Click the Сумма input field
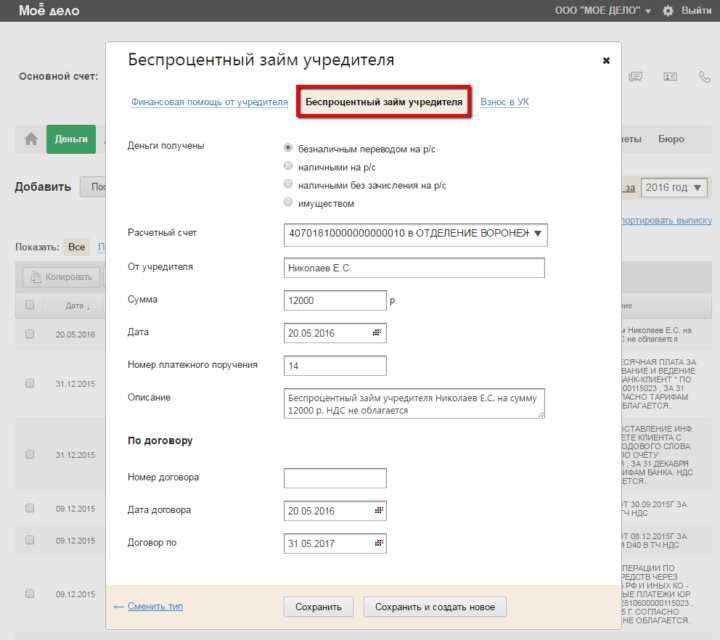This screenshot has height=640, width=720. [335, 300]
